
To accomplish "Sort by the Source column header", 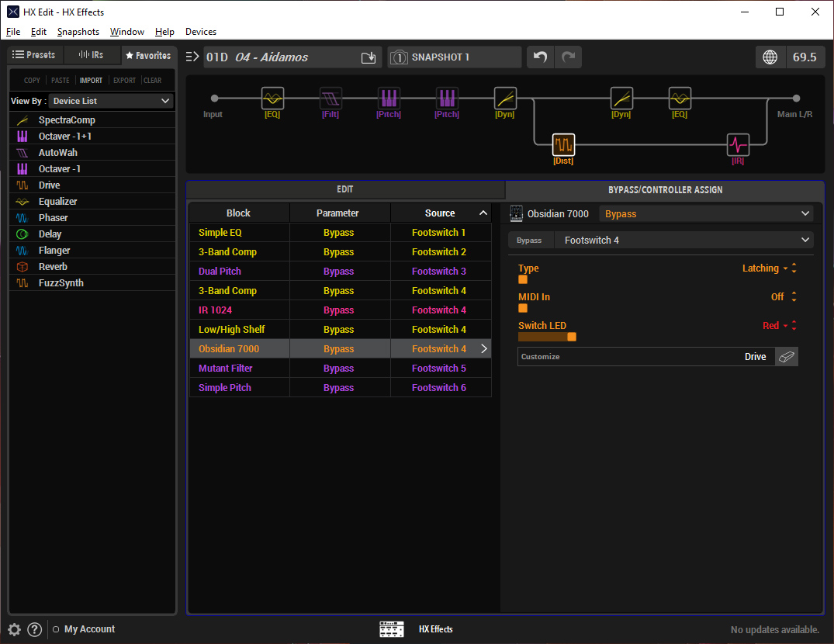I will [441, 213].
